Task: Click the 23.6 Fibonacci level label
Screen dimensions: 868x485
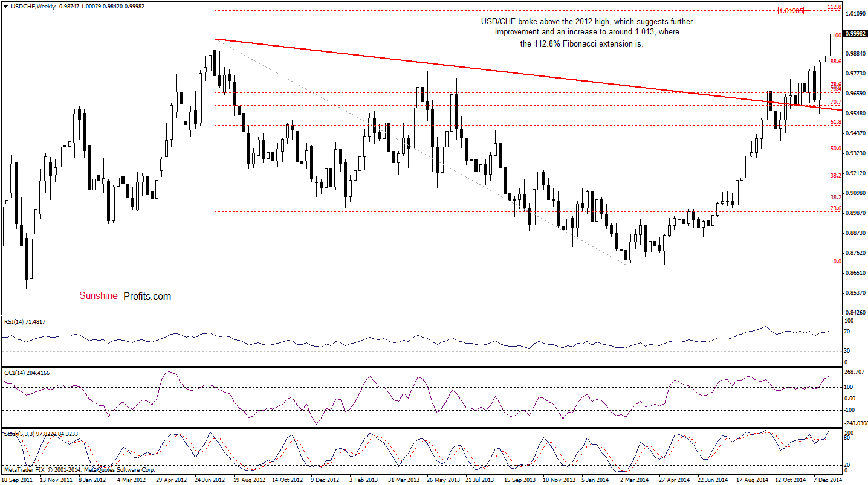Action: coord(836,208)
